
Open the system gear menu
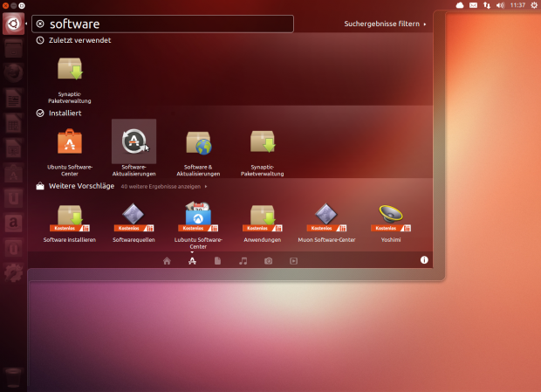[534, 5]
